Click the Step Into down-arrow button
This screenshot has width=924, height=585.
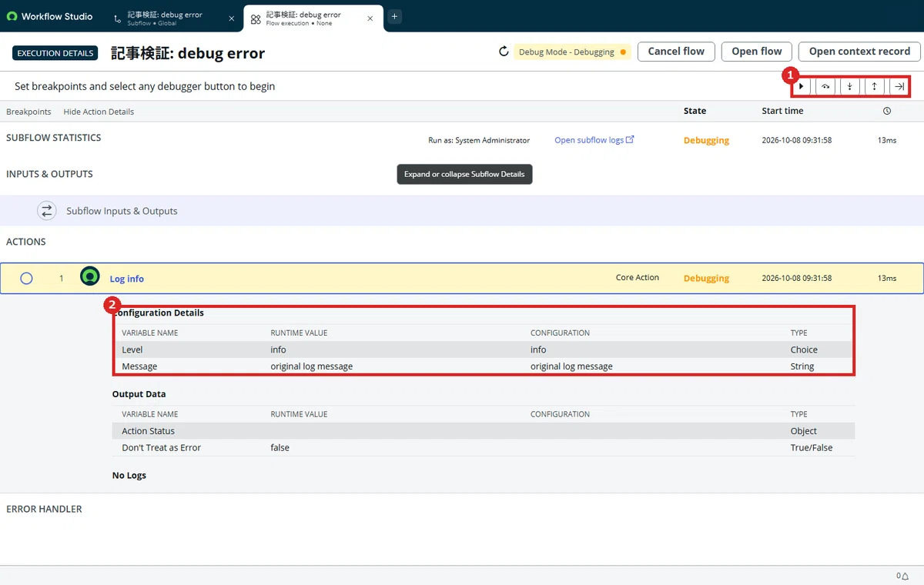(x=850, y=87)
